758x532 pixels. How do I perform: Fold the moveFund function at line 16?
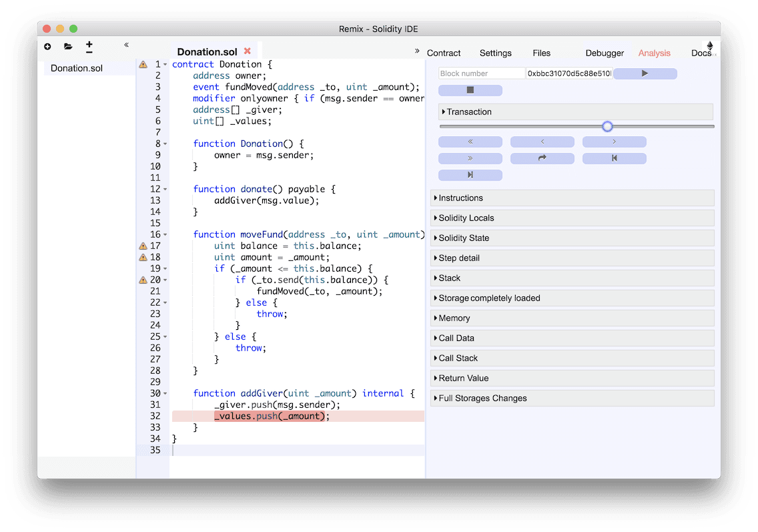click(165, 235)
